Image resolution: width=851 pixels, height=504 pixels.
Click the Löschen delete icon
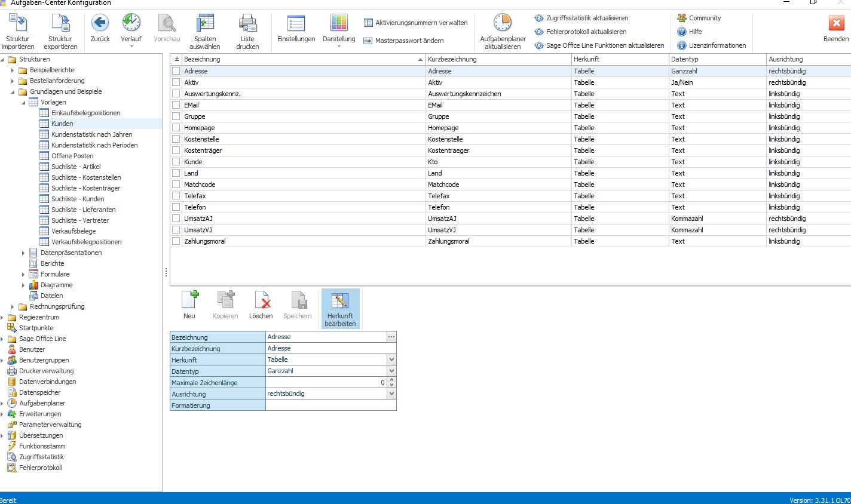pos(261,300)
